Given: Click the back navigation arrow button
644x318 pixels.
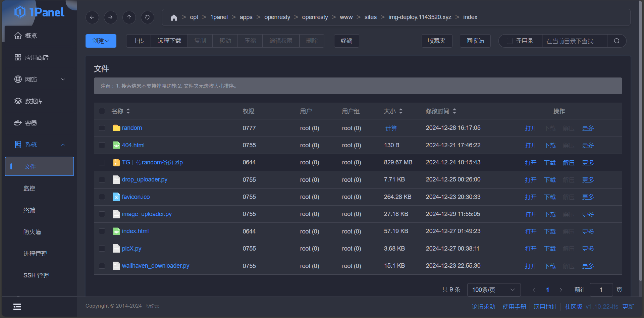Looking at the screenshot, I should click(92, 17).
